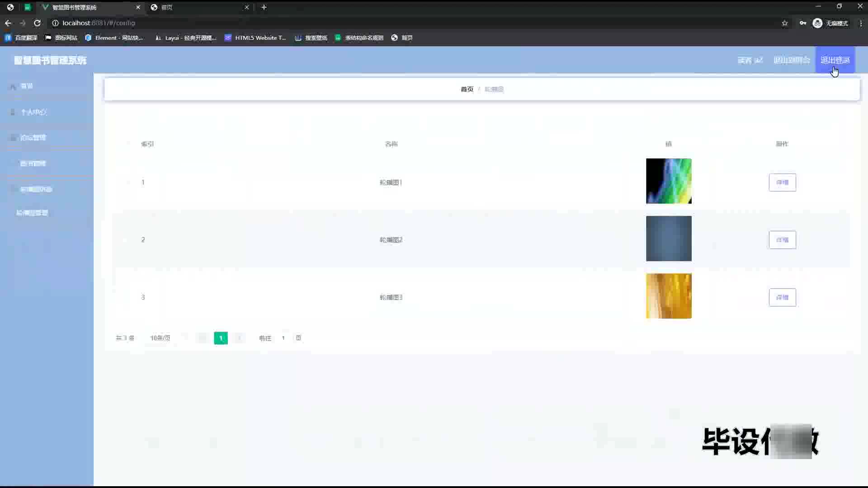Tick the select-all checkbox in the table header
Image resolution: width=868 pixels, height=488 pixels.
(128, 144)
